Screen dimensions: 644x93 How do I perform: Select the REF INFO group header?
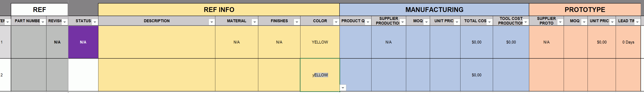click(219, 9)
